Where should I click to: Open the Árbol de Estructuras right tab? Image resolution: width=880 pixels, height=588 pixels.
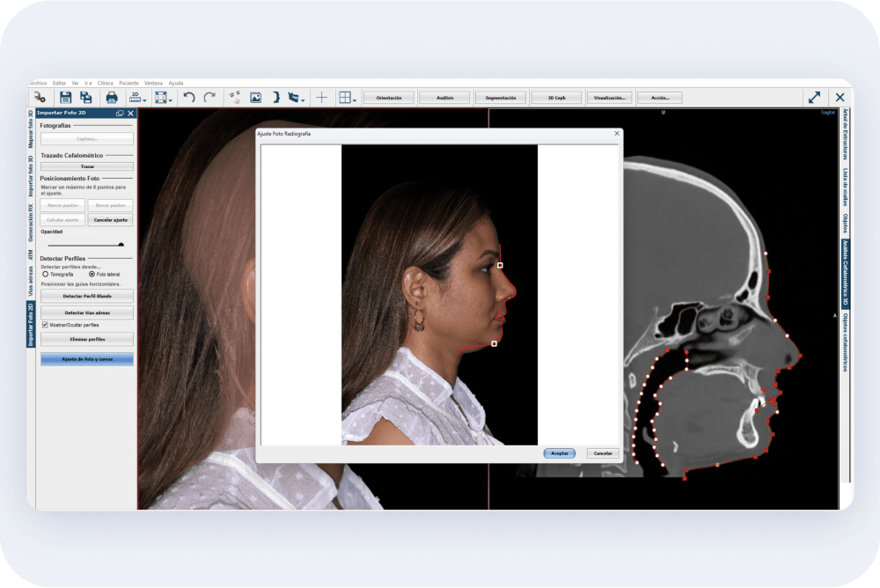(845, 134)
